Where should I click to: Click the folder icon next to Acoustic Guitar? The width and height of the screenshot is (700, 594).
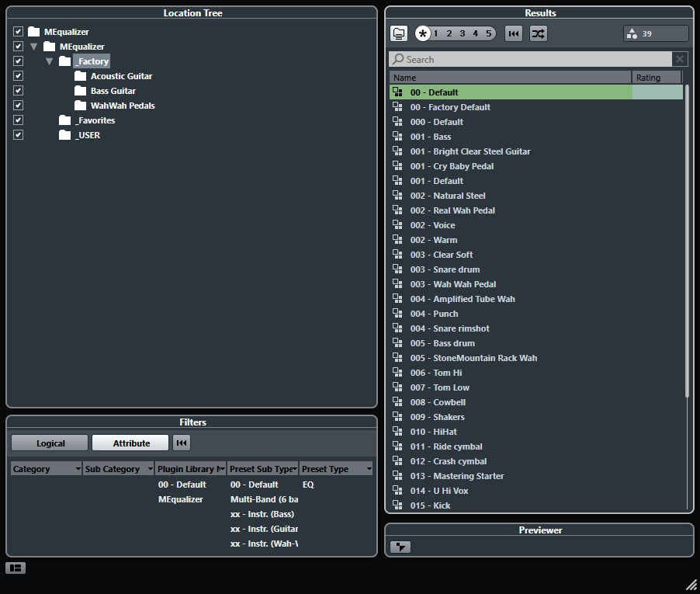[81, 76]
